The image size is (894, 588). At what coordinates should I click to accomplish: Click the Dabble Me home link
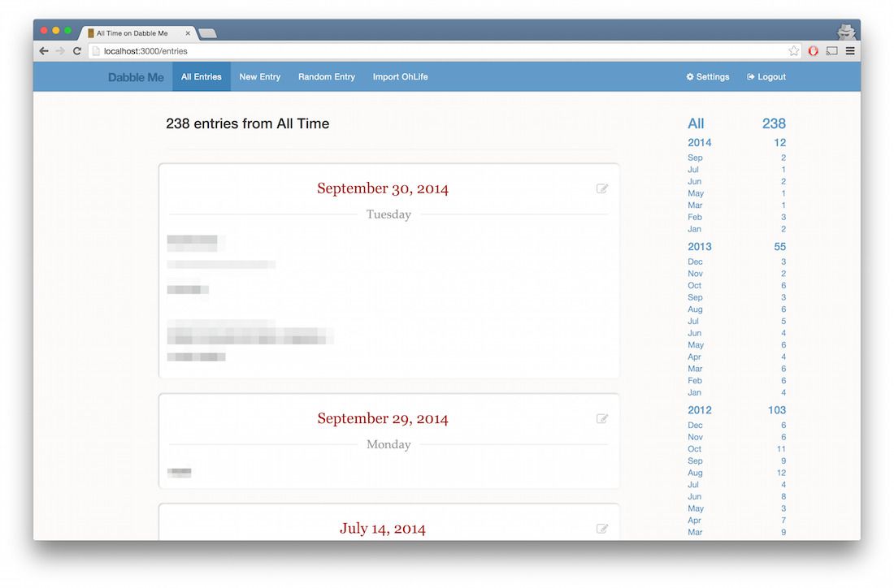click(135, 76)
